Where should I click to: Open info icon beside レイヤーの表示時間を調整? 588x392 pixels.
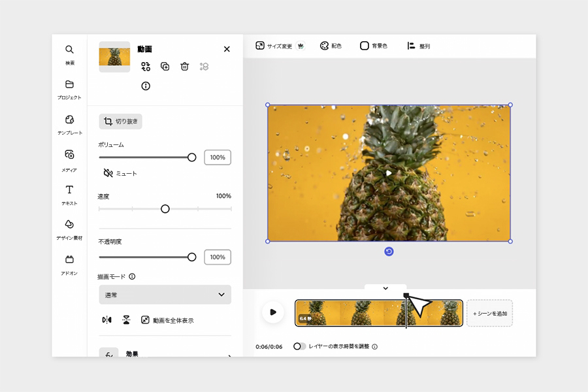pos(374,347)
